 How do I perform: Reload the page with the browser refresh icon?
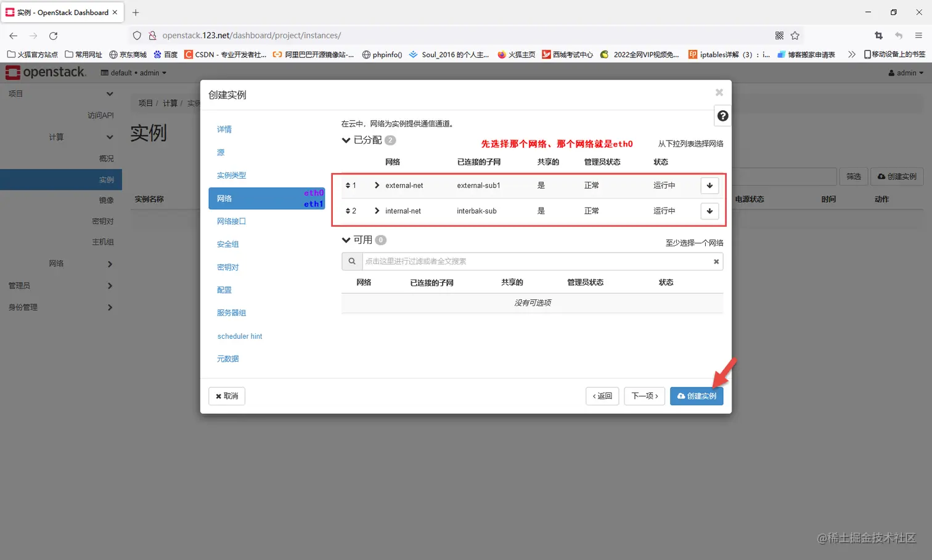[53, 35]
